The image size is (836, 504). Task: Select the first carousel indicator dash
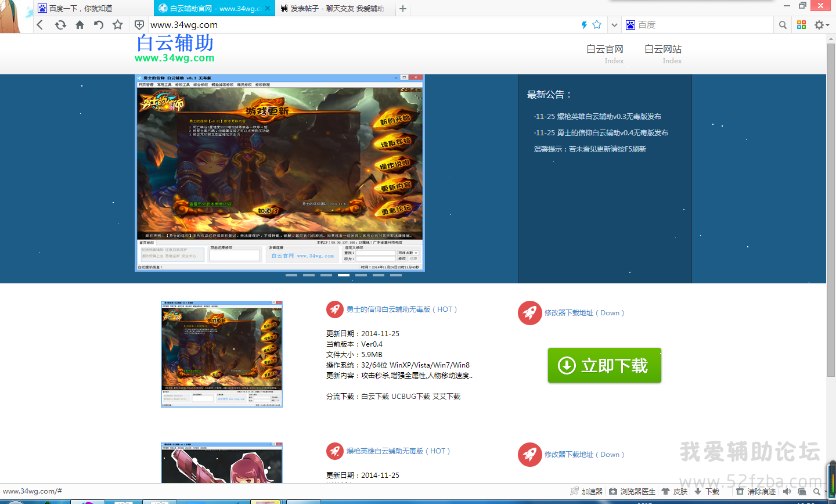tap(291, 275)
